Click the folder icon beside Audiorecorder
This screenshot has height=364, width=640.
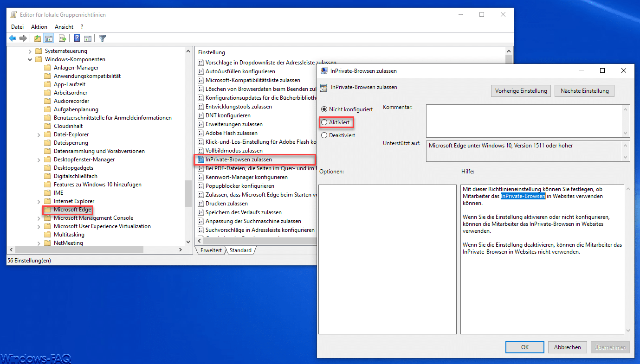pyautogui.click(x=47, y=101)
